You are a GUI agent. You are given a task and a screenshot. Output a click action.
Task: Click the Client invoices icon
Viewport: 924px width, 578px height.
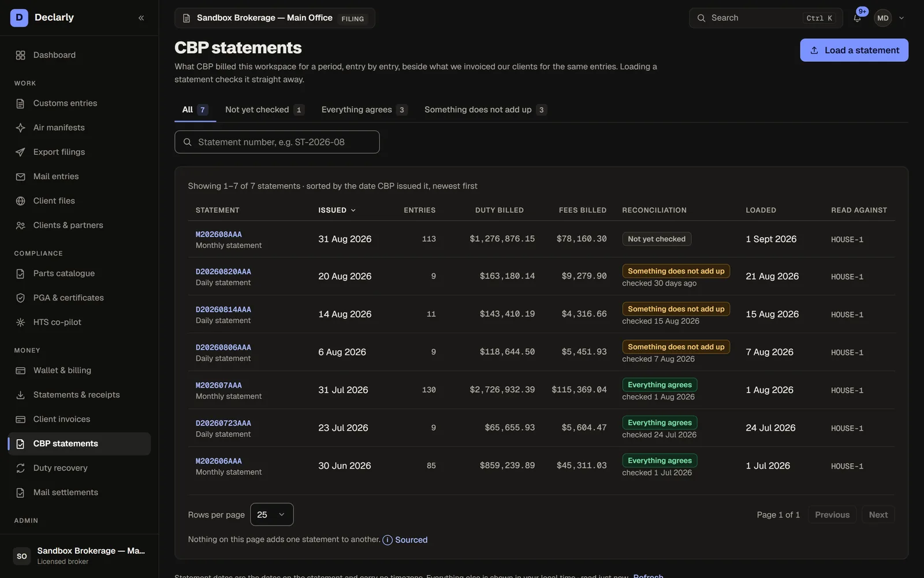20,419
